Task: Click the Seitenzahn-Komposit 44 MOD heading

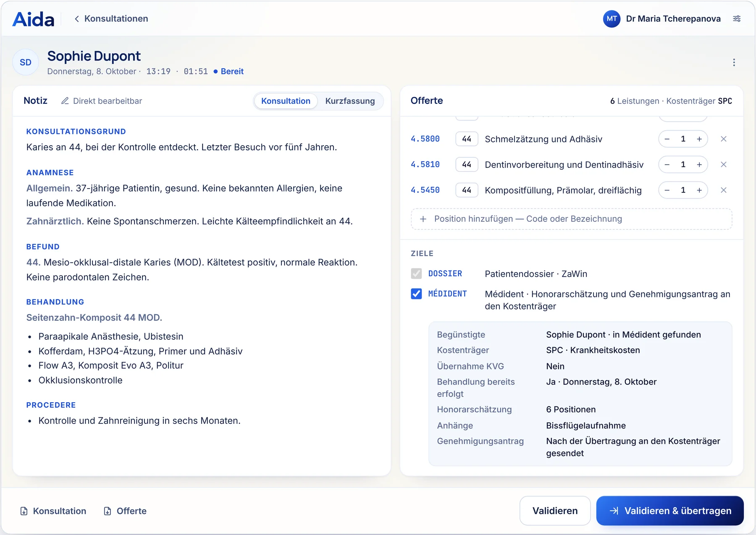Action: tap(94, 318)
